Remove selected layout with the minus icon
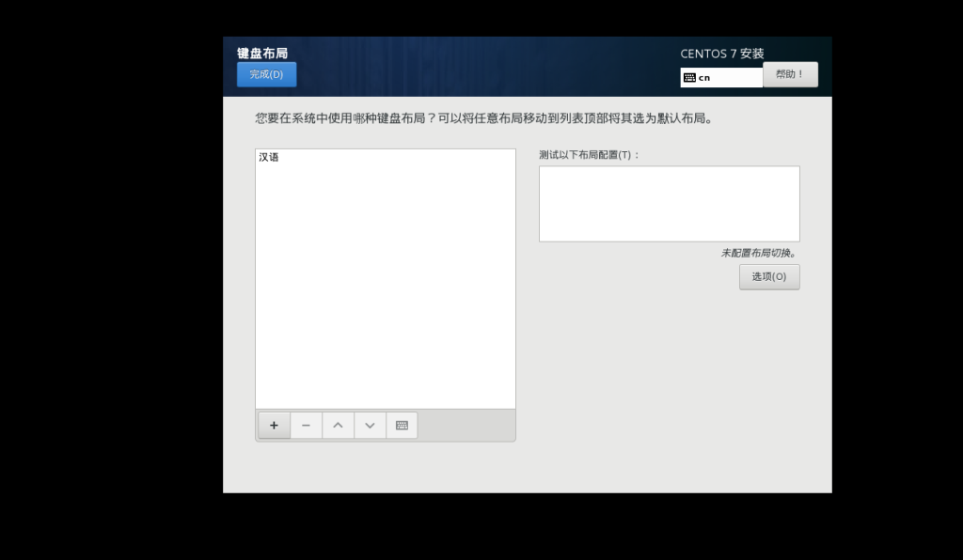The height and width of the screenshot is (560, 963). [x=306, y=426]
